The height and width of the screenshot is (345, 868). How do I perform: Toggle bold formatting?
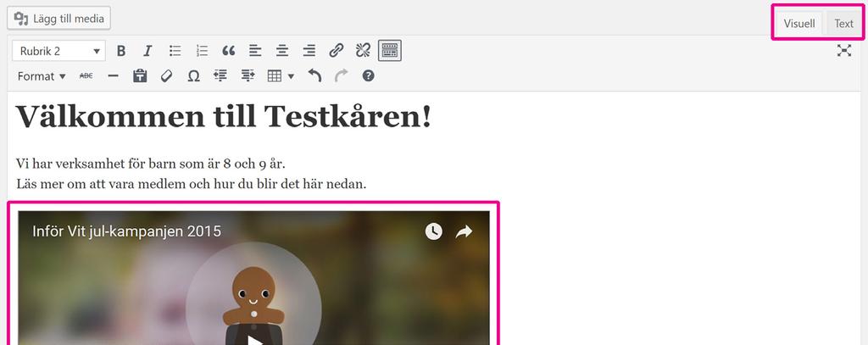121,51
